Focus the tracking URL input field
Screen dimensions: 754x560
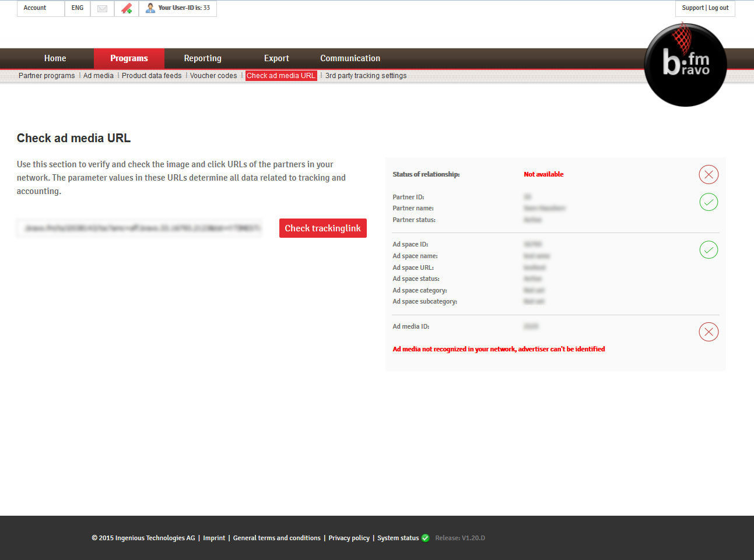tap(139, 228)
